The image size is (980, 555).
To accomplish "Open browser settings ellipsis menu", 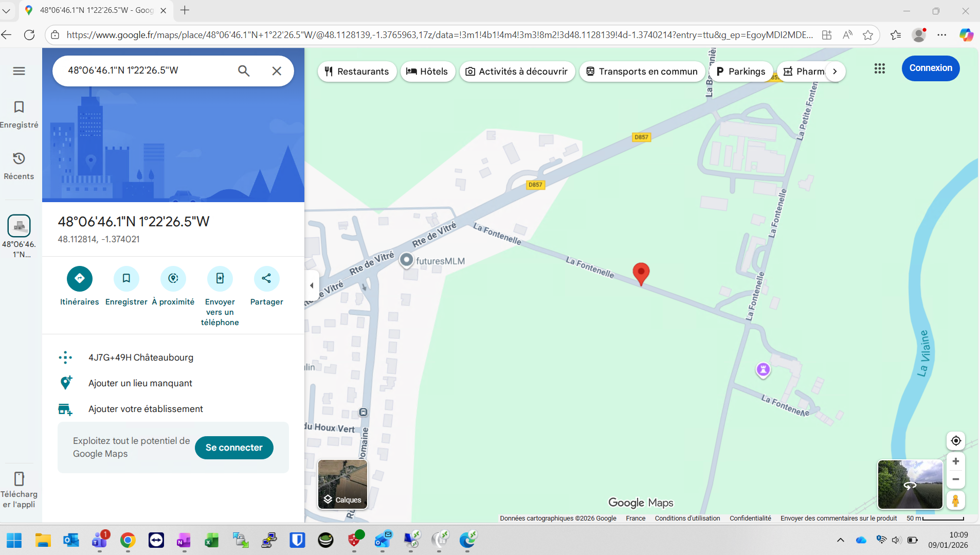I will (942, 35).
